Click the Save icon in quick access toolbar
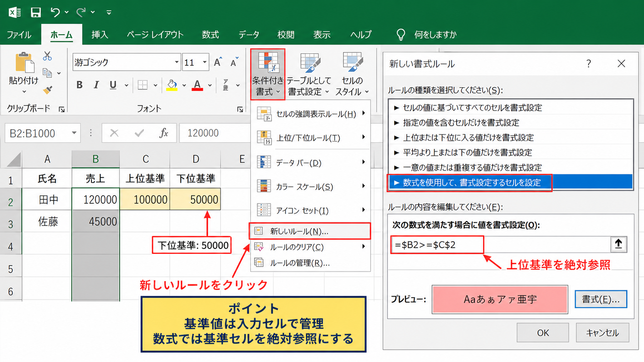The image size is (644, 362). pyautogui.click(x=36, y=12)
